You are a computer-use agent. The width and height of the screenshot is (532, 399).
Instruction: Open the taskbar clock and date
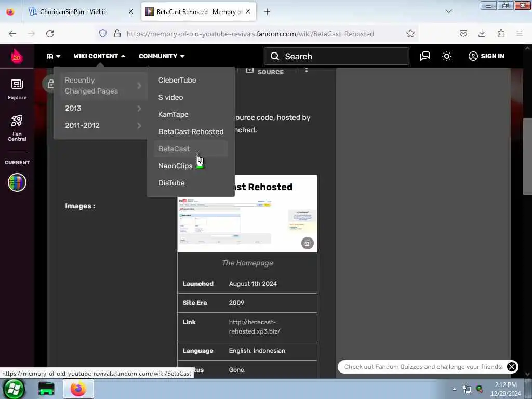506,389
